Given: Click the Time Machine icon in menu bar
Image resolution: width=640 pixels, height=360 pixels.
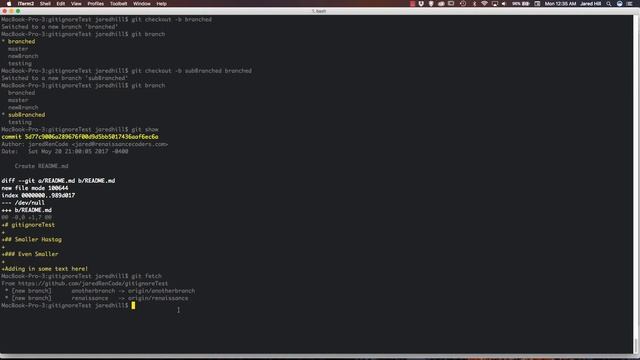Looking at the screenshot, I should pyautogui.click(x=463, y=4).
